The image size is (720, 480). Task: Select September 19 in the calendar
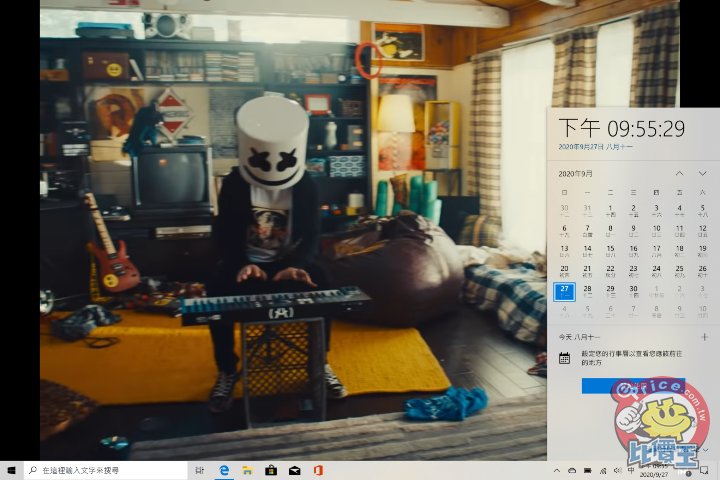(x=703, y=251)
